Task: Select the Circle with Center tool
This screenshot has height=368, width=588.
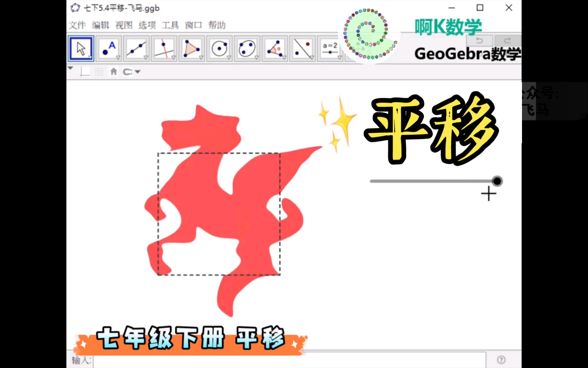Action: [x=219, y=48]
